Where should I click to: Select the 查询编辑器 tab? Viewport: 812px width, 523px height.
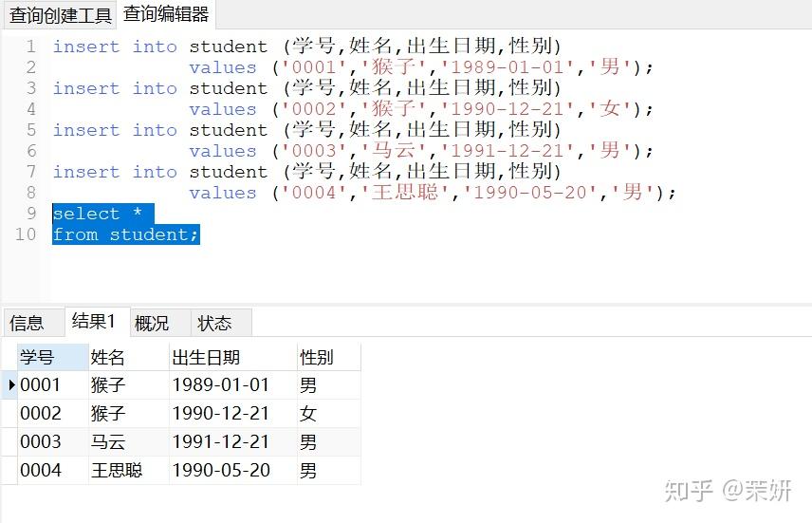tap(166, 14)
